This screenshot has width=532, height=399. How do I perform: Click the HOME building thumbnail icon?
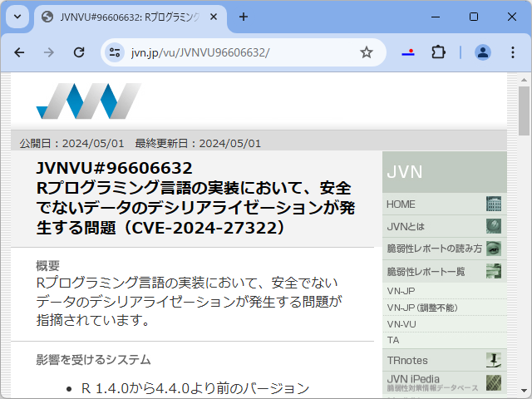pyautogui.click(x=493, y=204)
